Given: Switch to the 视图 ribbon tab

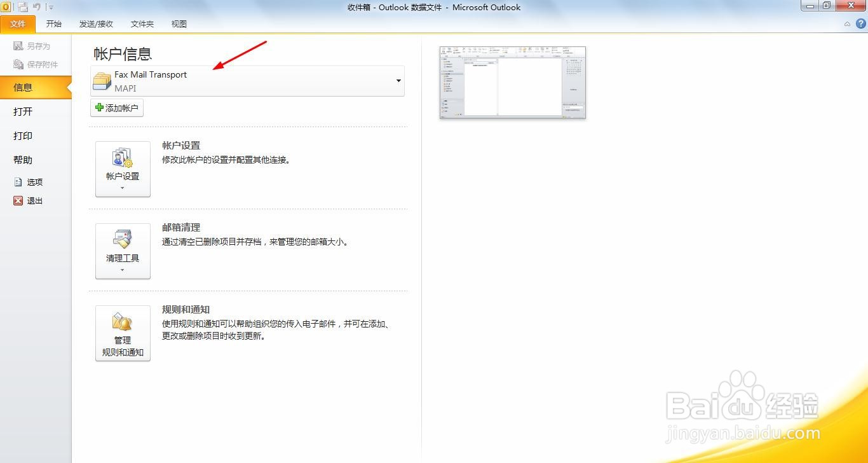Looking at the screenshot, I should (x=179, y=24).
